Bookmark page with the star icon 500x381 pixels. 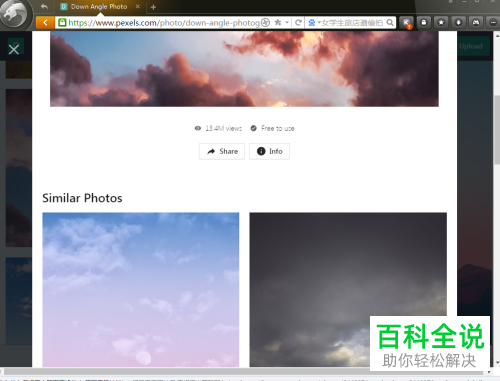(x=278, y=23)
